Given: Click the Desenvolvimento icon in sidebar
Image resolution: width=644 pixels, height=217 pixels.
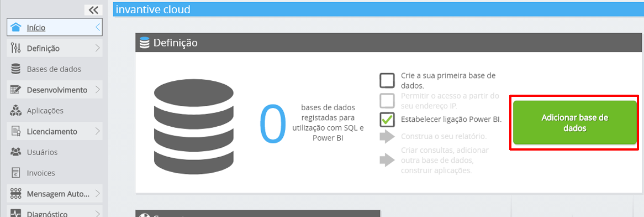Looking at the screenshot, I should 15,89.
